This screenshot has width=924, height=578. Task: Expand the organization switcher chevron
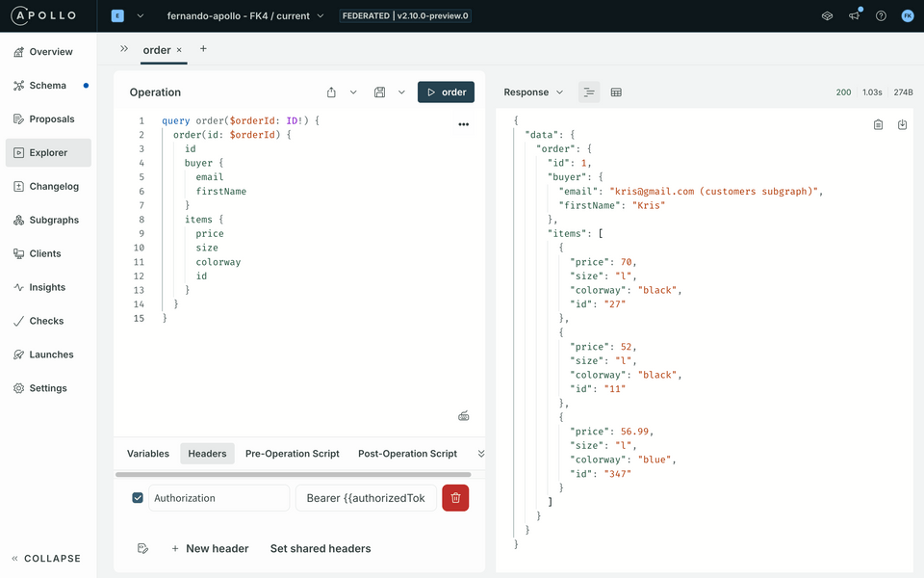click(x=141, y=16)
